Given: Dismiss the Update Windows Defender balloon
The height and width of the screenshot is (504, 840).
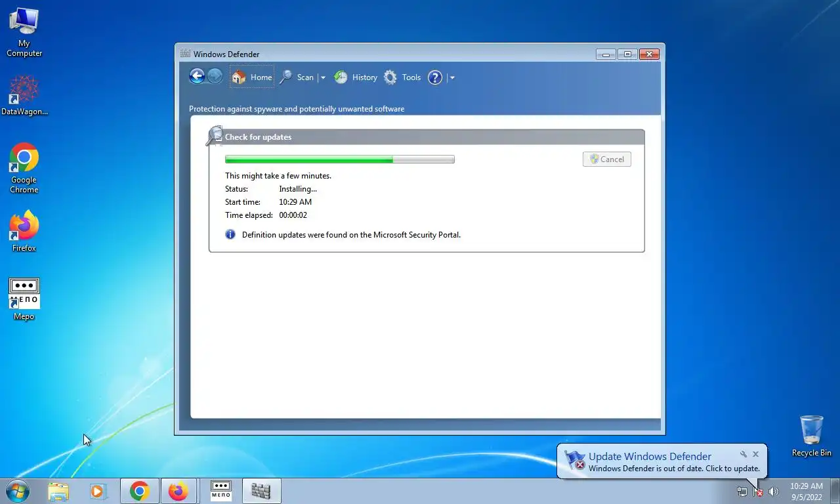Looking at the screenshot, I should point(755,454).
